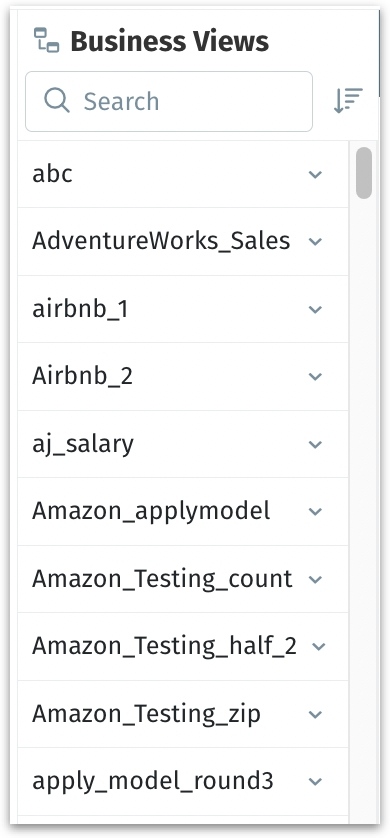Select the abc business view
The width and height of the screenshot is (390, 838).
tap(183, 174)
